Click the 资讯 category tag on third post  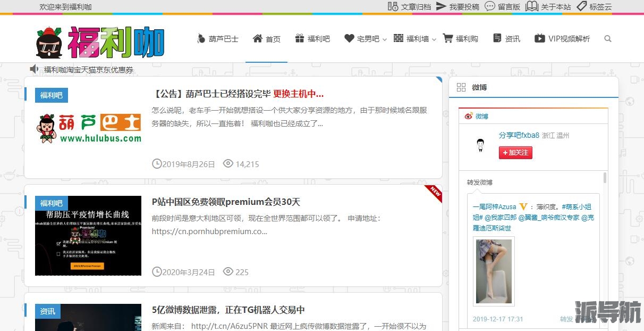point(48,311)
